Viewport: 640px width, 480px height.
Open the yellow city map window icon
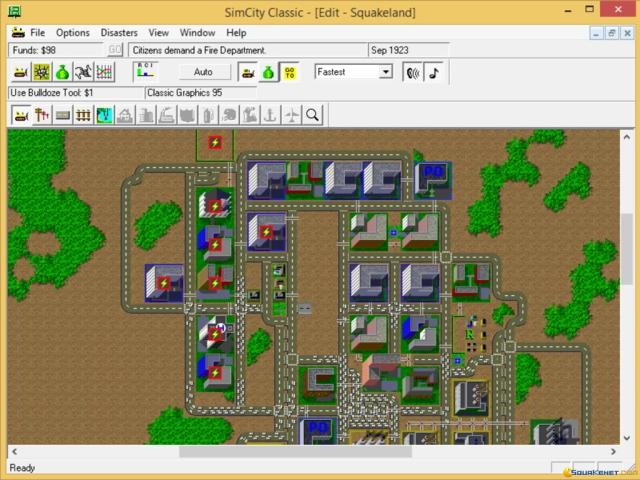tap(41, 72)
